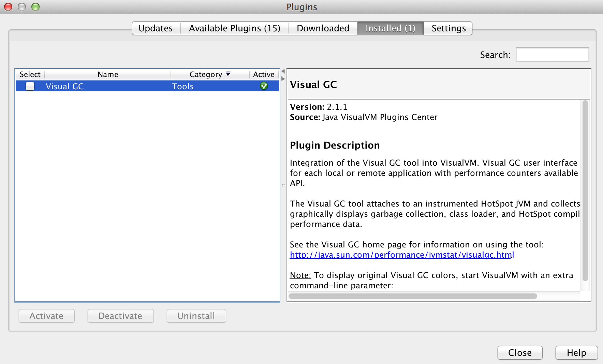This screenshot has height=364, width=603.
Task: Tick the Visual GC select checkbox
Action: coord(30,86)
